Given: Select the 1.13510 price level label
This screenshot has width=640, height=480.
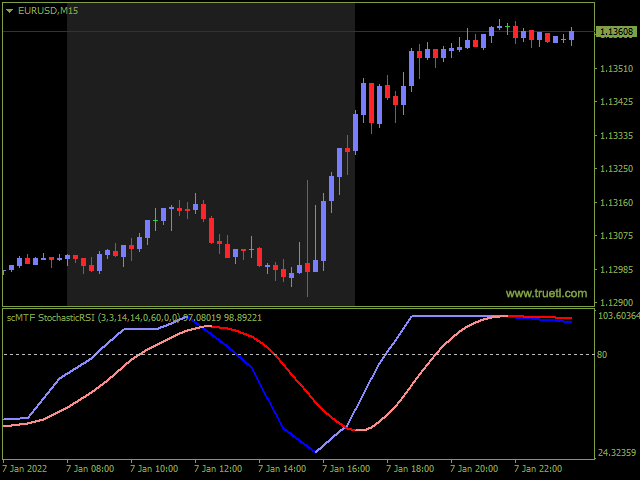Looking at the screenshot, I should 616,68.
